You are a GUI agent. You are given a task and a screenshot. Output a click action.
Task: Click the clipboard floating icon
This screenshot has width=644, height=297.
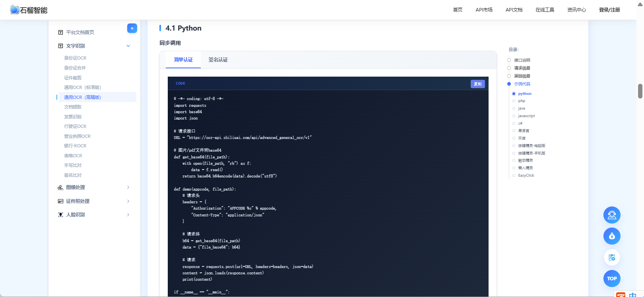612,257
